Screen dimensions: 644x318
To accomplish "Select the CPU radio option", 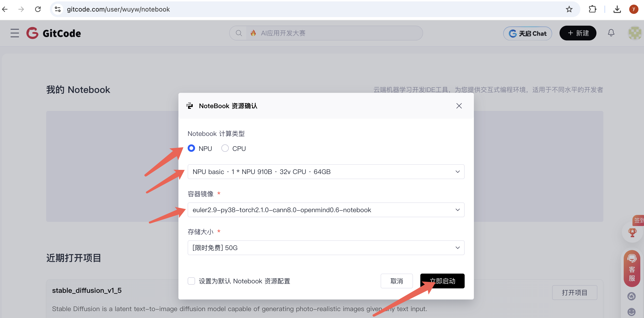I will point(225,148).
